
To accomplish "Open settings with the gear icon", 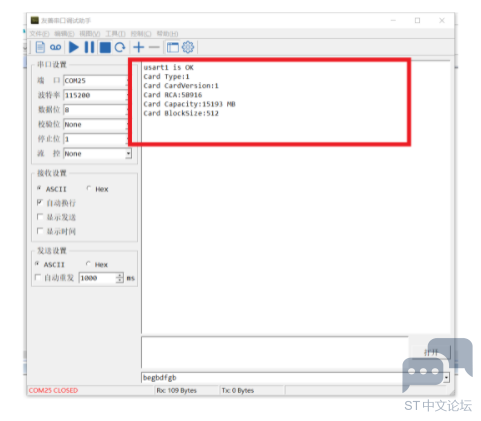I will tap(188, 47).
